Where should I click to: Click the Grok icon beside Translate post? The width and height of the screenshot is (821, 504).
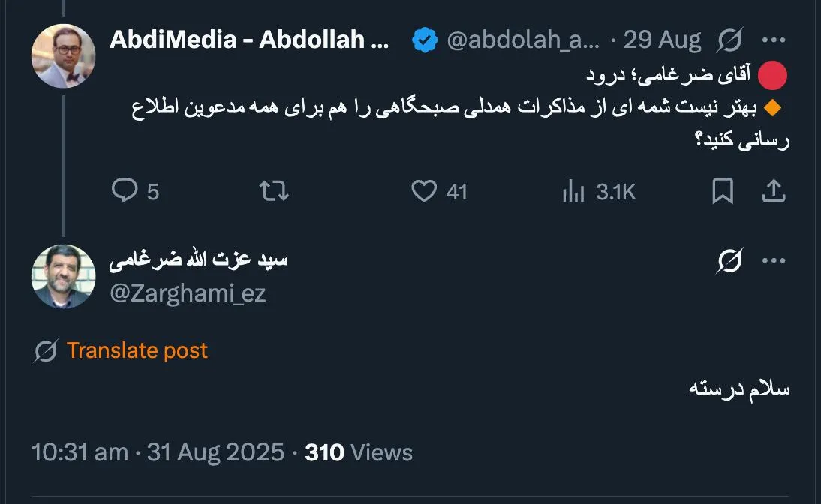click(46, 351)
